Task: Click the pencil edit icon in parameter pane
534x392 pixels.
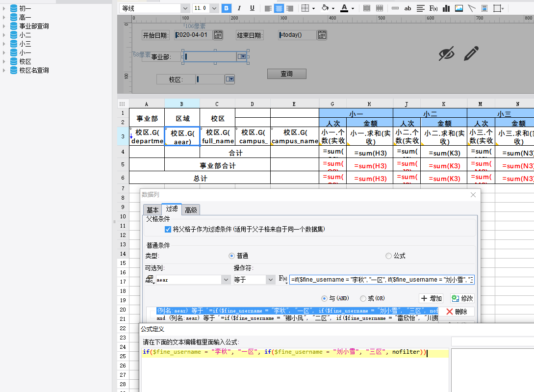Action: 471,53
